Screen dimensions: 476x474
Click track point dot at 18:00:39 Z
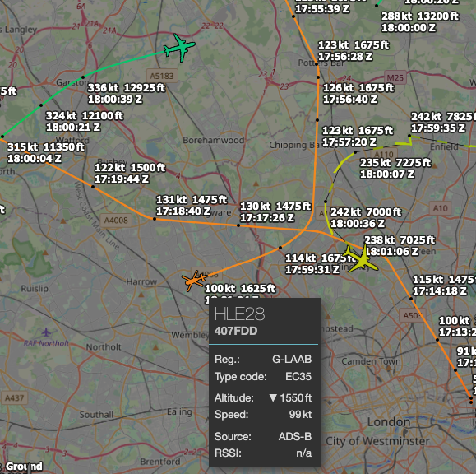83,77
